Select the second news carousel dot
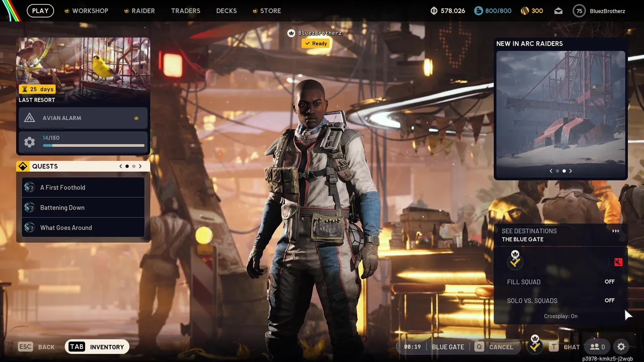 coord(564,171)
